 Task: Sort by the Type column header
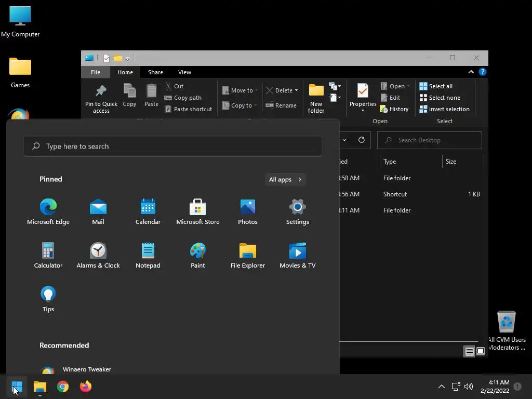pyautogui.click(x=411, y=162)
